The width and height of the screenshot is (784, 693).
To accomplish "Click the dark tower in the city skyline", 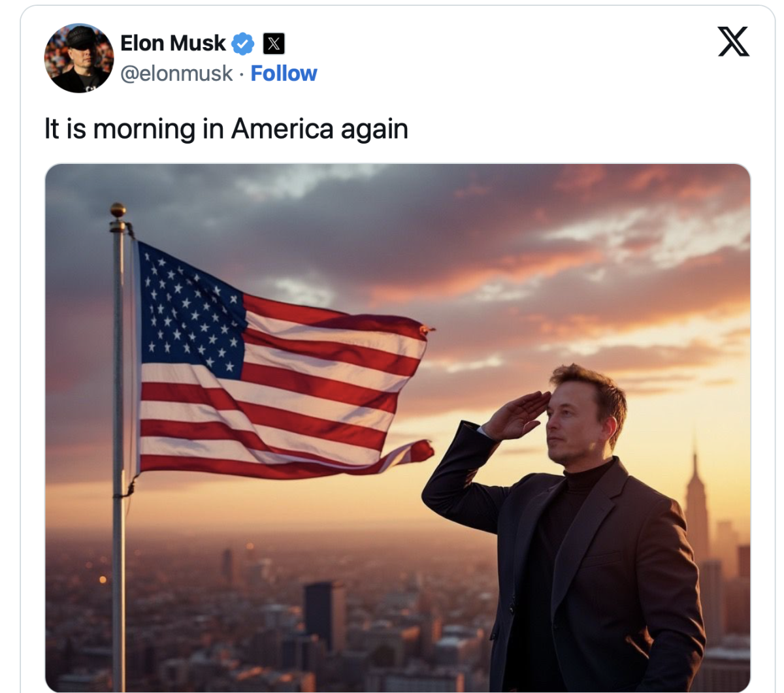I will 324,617.
